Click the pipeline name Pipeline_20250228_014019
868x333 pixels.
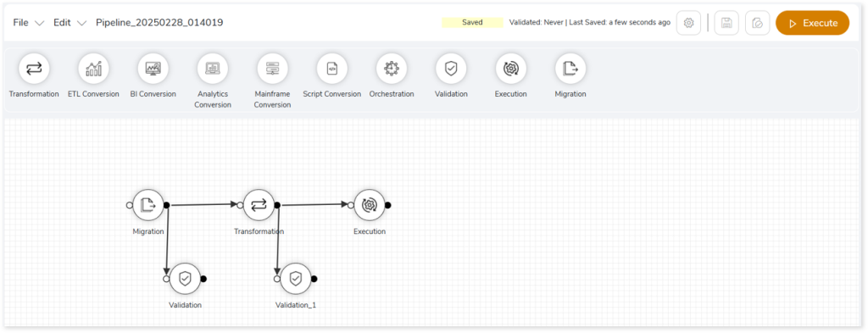click(x=159, y=23)
